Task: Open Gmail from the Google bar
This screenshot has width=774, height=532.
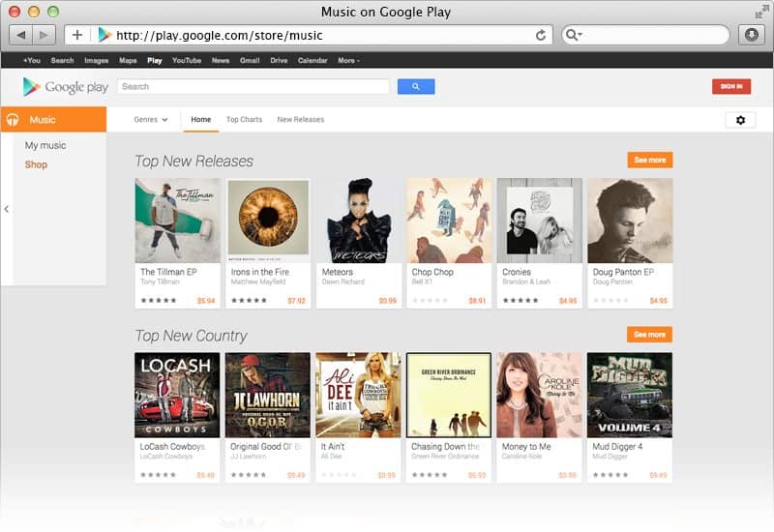Action: (x=250, y=60)
